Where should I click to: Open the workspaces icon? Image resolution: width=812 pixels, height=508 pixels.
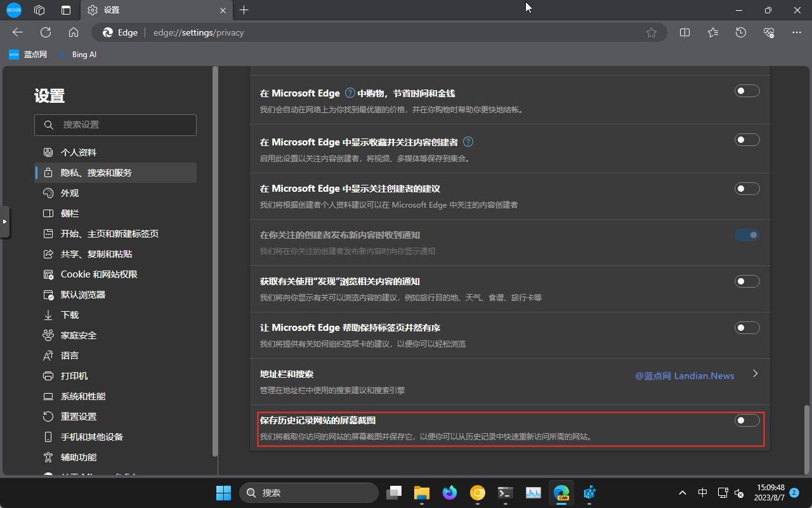[x=39, y=10]
